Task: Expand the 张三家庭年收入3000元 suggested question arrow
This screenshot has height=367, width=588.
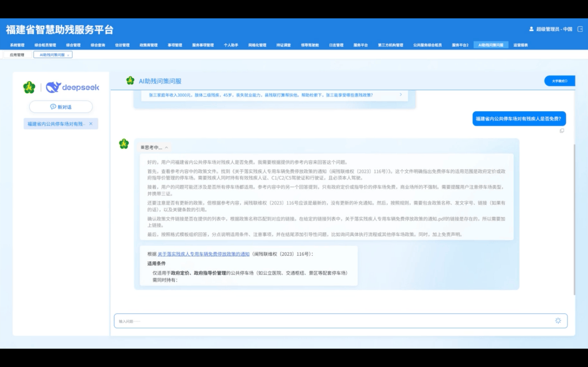Action: [401, 95]
